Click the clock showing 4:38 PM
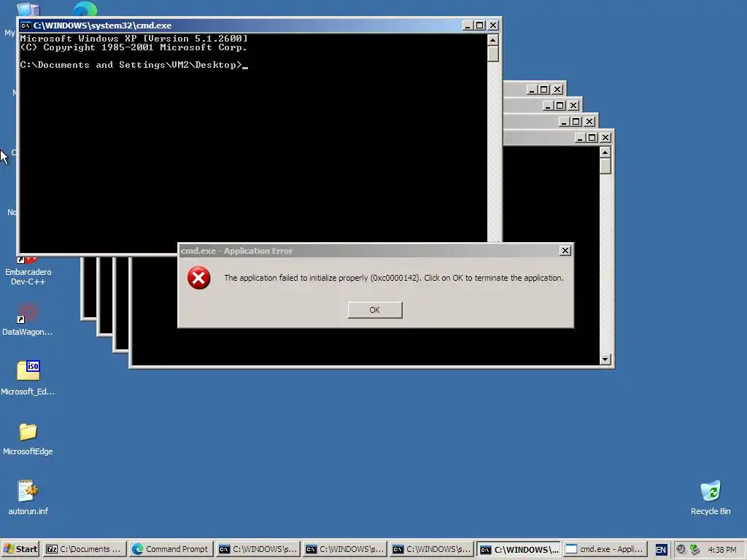Viewport: 747px width, 560px height. [722, 550]
